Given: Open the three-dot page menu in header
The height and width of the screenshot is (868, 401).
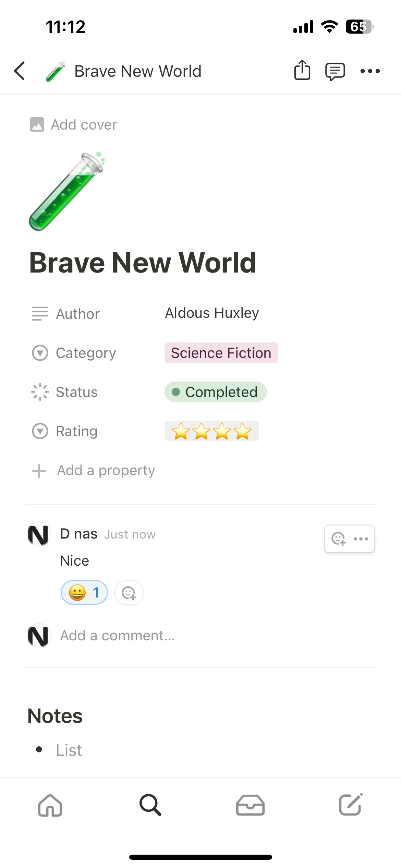Looking at the screenshot, I should point(370,71).
